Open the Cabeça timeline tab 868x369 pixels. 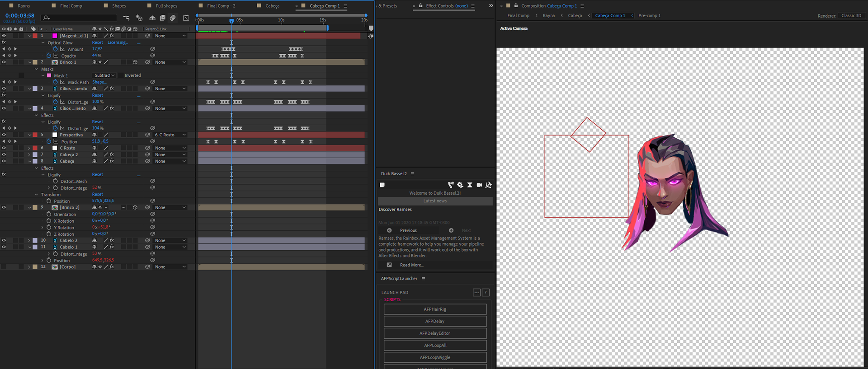click(272, 6)
